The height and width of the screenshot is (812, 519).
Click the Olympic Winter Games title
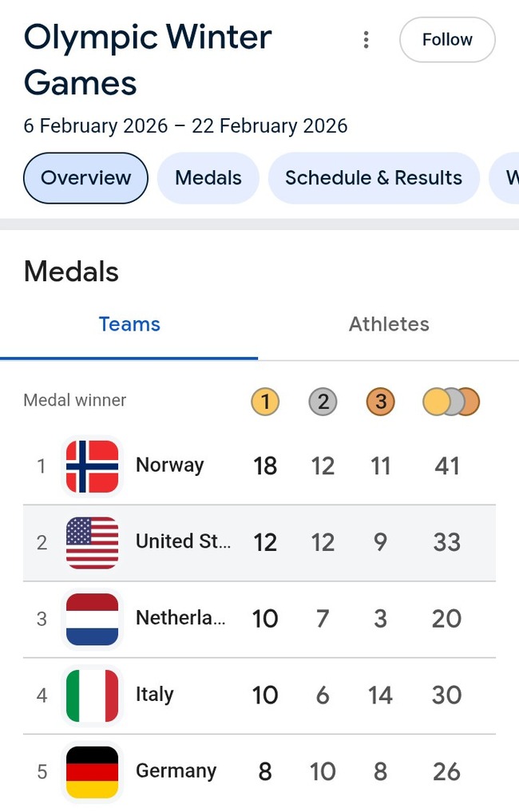pos(148,60)
